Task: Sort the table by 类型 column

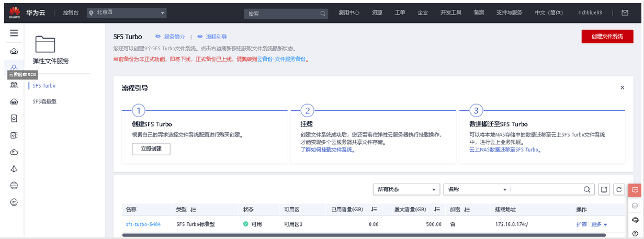Action: [x=193, y=210]
